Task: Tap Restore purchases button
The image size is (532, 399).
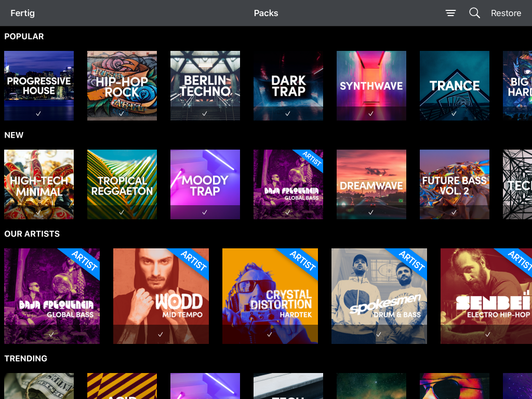Action: [506, 13]
